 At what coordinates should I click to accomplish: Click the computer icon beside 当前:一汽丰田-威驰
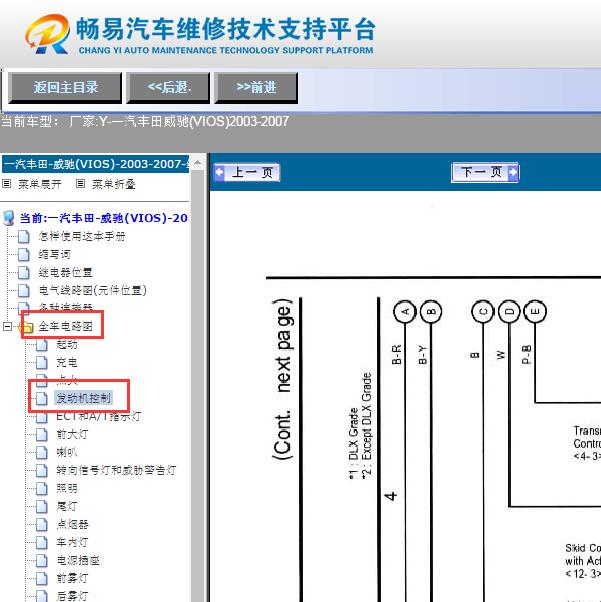pyautogui.click(x=9, y=218)
